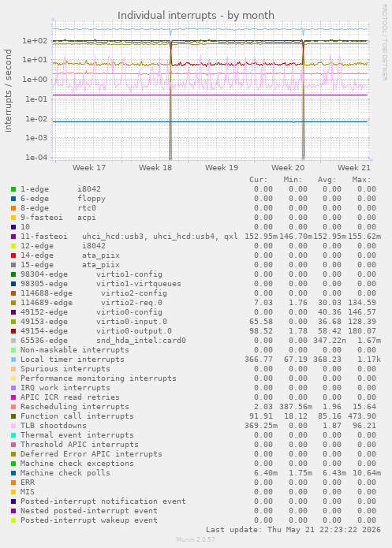Viewport: 392px width, 548px height.
Task: Click the salmon Rescheduling interrupts swatch
Action: point(13,407)
